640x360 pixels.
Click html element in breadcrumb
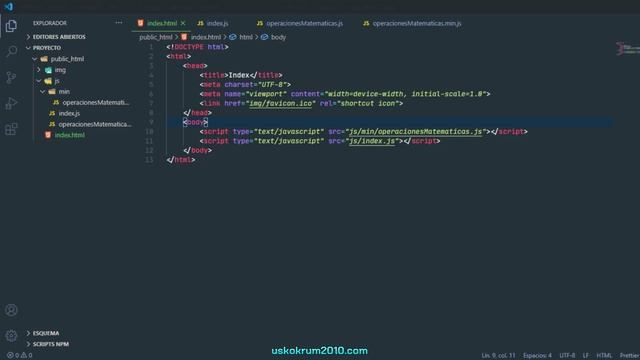point(246,37)
